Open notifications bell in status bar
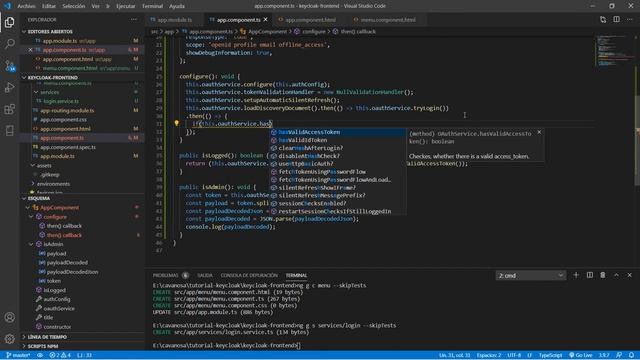The image size is (640, 360). click(631, 355)
